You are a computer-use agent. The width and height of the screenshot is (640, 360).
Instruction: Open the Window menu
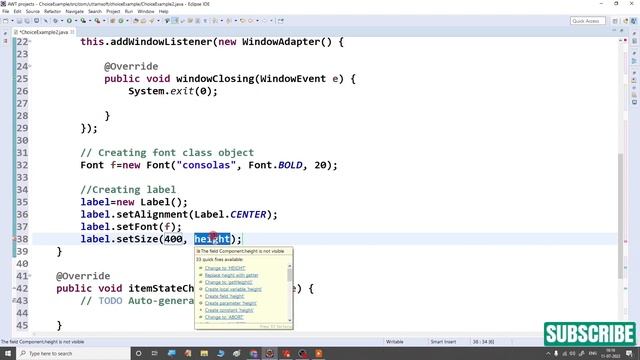(x=146, y=11)
